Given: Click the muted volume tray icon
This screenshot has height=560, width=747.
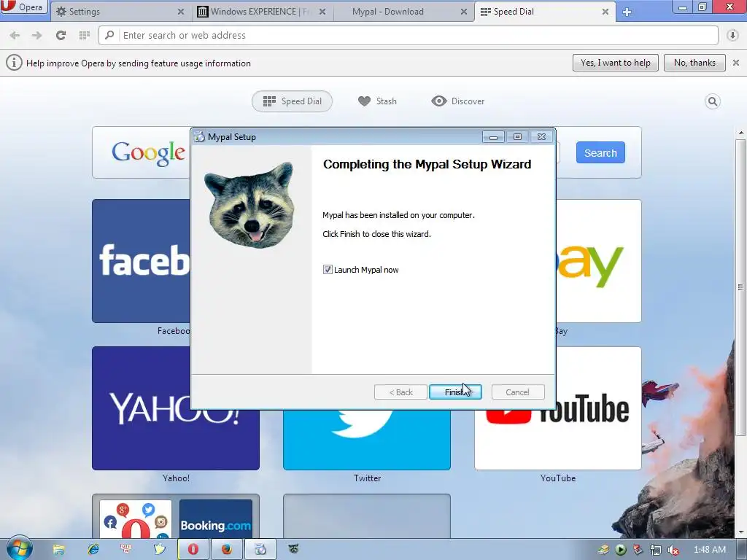Looking at the screenshot, I should click(673, 550).
